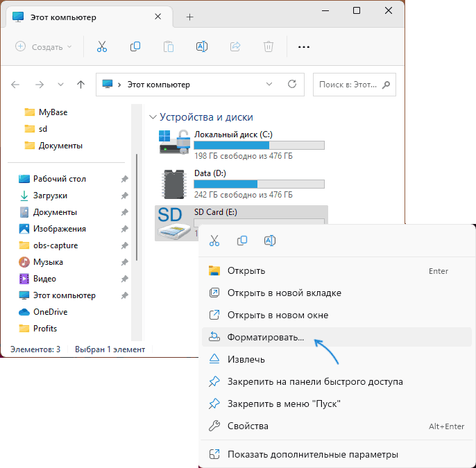Select Извлечь to eject the card
Image resolution: width=476 pixels, height=468 pixels.
[337, 359]
